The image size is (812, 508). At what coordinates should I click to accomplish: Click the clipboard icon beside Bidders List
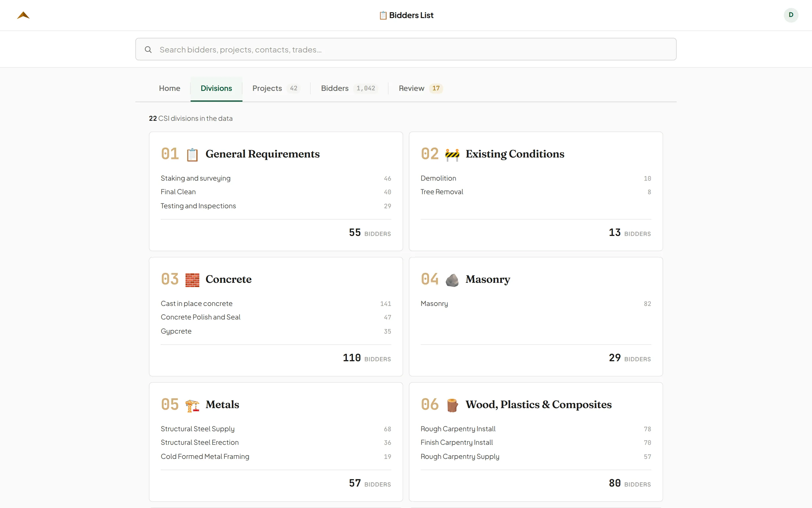(x=383, y=16)
